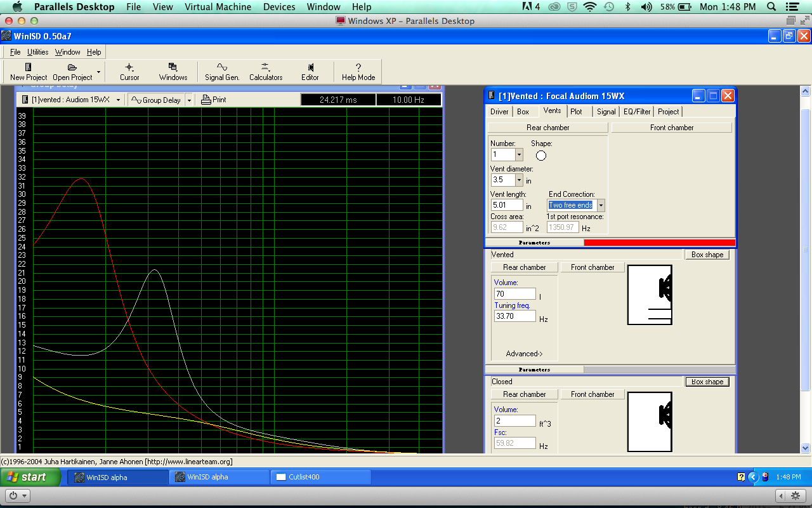Open WinISD File menu
Screen dimensions: 812x508
pyautogui.click(x=15, y=52)
